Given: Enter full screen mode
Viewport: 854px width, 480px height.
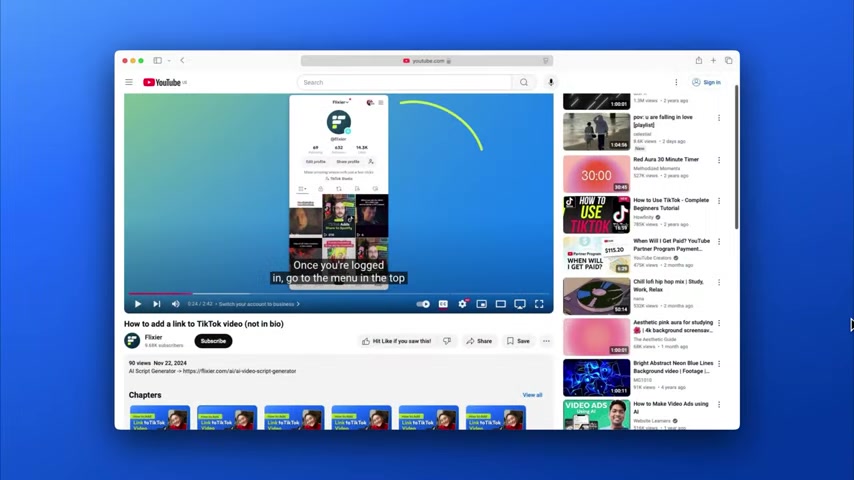Looking at the screenshot, I should 539,304.
